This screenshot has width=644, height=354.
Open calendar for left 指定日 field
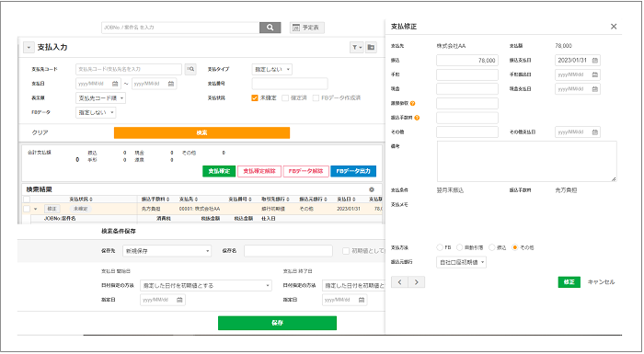click(x=179, y=300)
